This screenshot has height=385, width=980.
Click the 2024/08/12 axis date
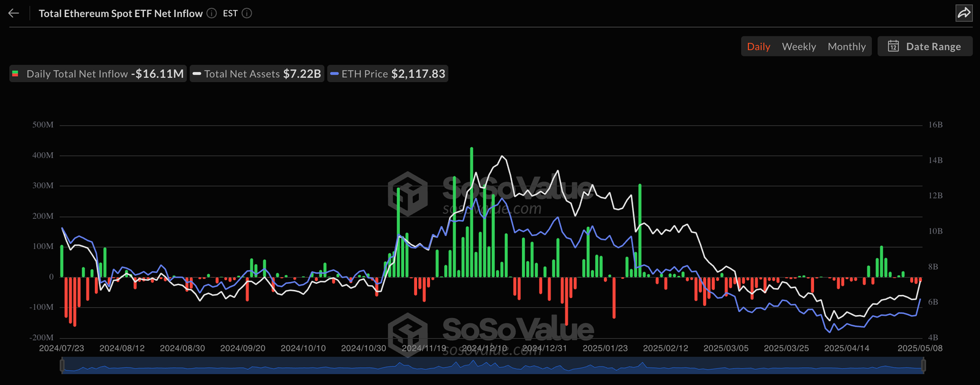122,348
